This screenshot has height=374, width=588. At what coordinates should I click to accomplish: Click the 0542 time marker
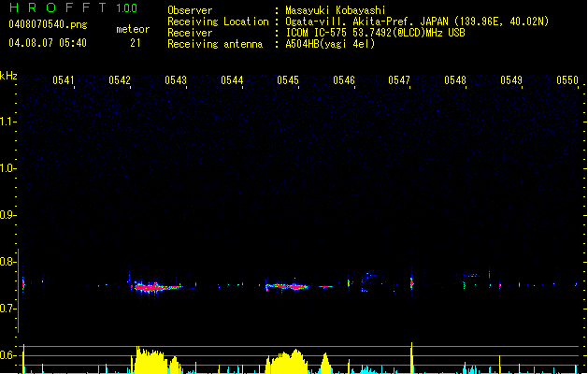coord(120,79)
